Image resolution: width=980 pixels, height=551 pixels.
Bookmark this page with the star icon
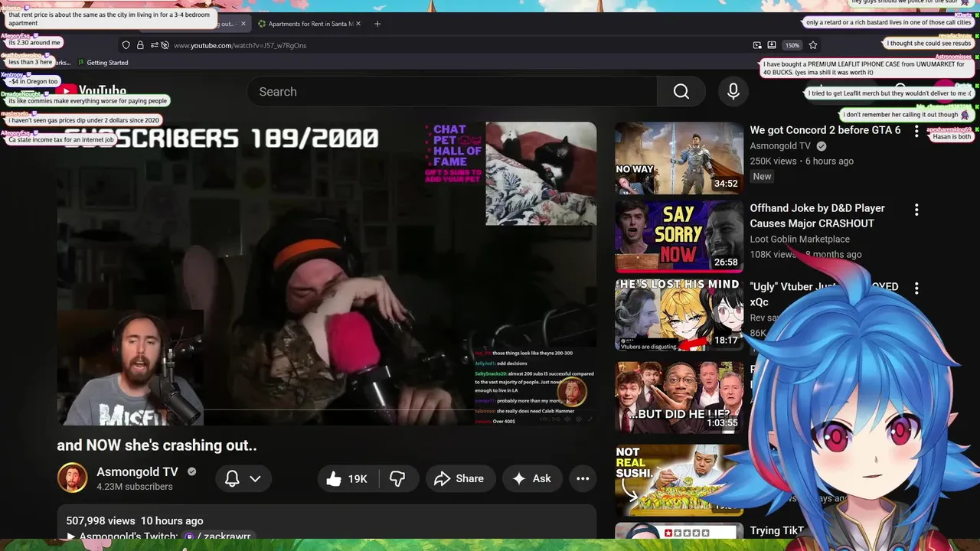[813, 45]
